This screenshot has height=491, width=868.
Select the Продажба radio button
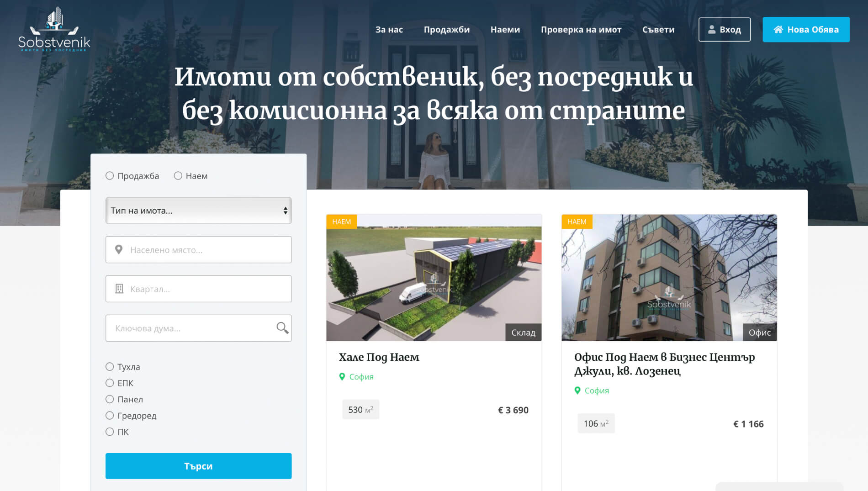click(x=110, y=176)
